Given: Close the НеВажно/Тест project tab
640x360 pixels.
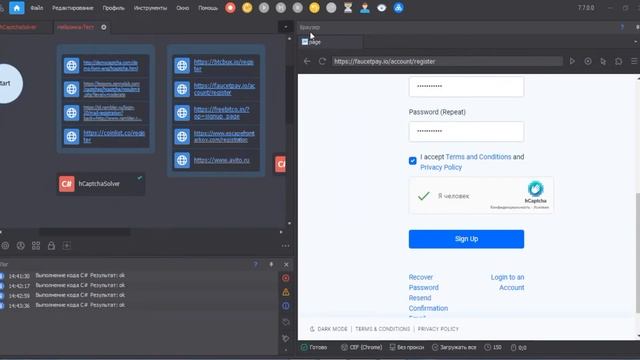Looking at the screenshot, I should [x=104, y=27].
